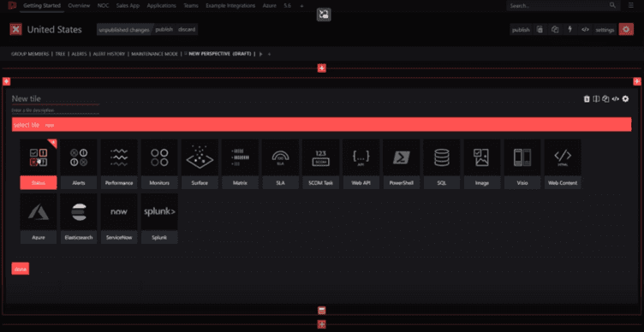Select the Image tile type

(482, 164)
